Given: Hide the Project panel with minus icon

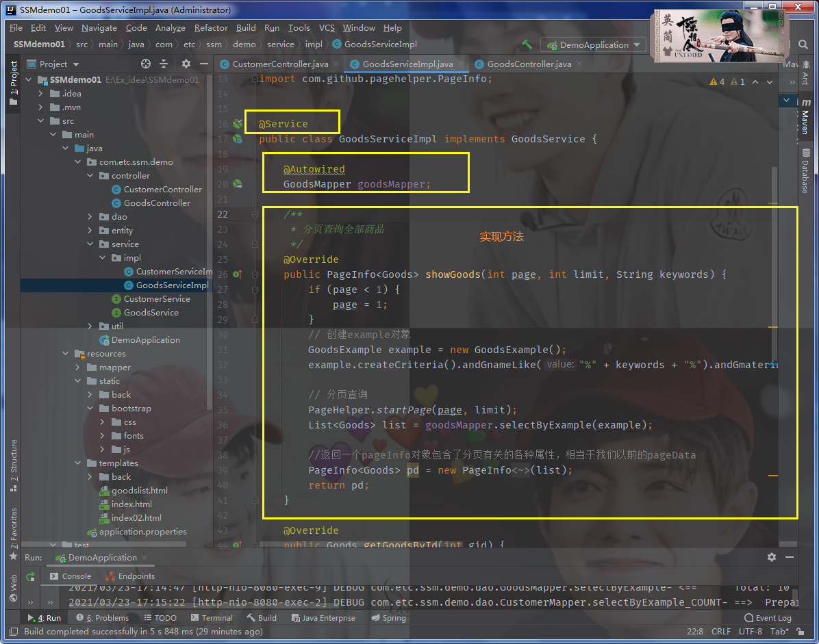Looking at the screenshot, I should [204, 64].
